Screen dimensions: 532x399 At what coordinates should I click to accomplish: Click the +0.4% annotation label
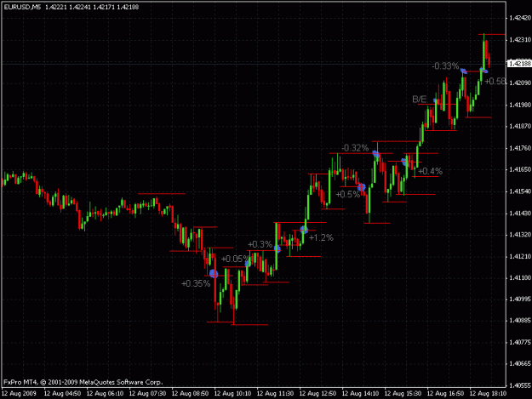tap(430, 171)
